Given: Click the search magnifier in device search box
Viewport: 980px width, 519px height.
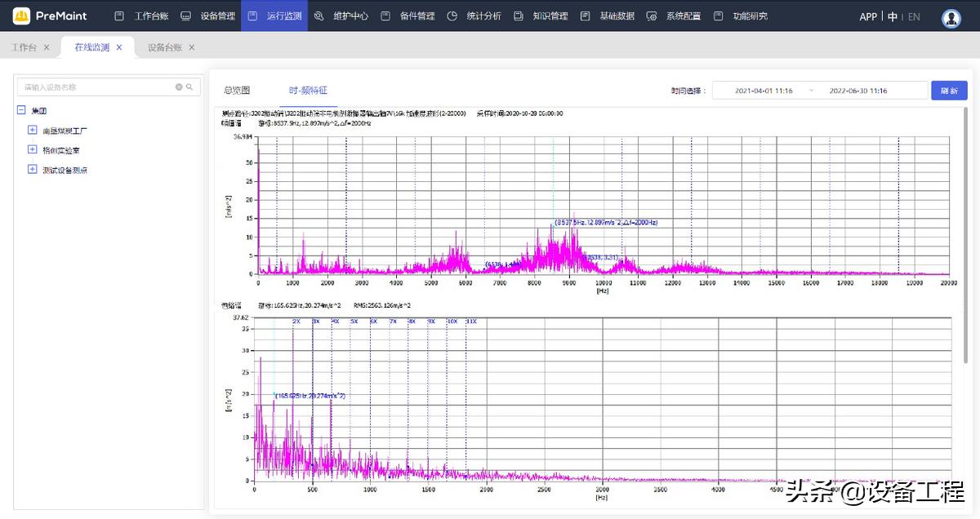Looking at the screenshot, I should click(189, 87).
